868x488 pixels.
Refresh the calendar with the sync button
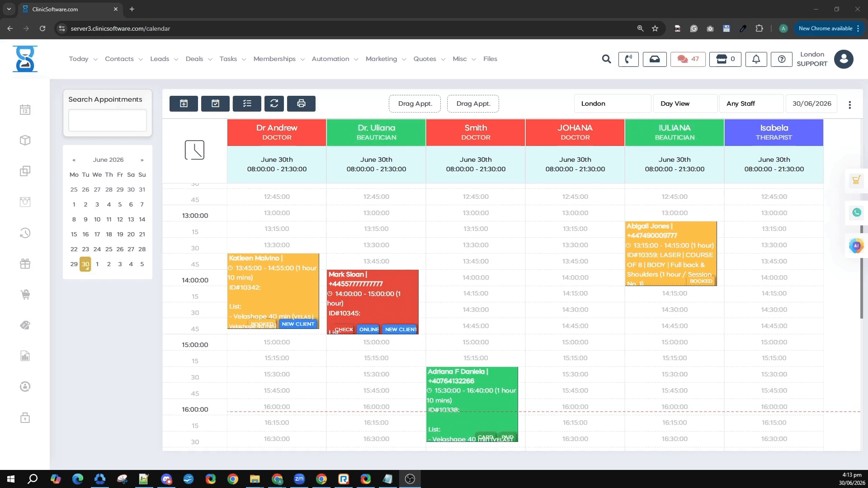274,103
